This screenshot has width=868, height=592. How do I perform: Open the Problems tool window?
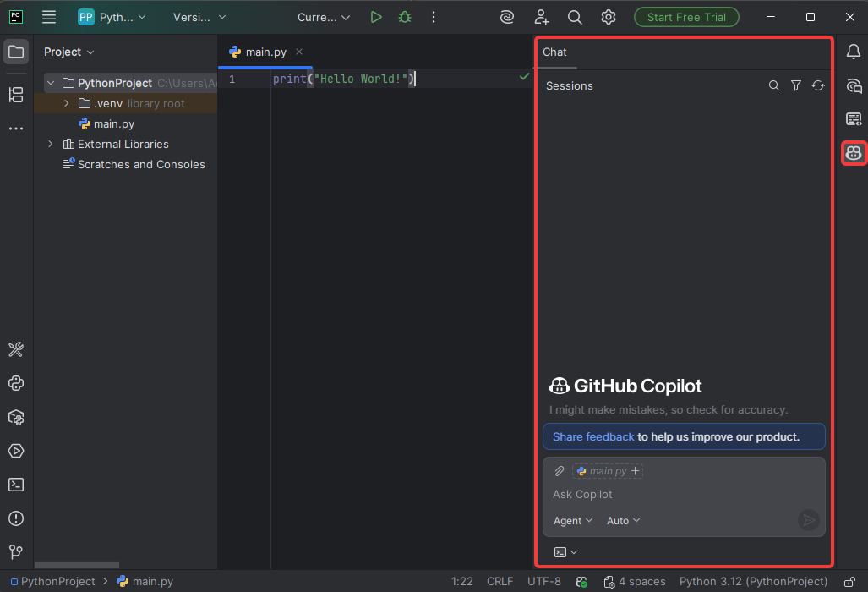16,518
